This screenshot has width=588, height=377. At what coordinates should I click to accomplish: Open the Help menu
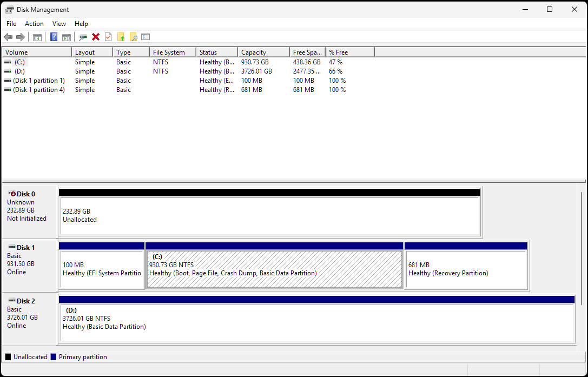pyautogui.click(x=81, y=24)
